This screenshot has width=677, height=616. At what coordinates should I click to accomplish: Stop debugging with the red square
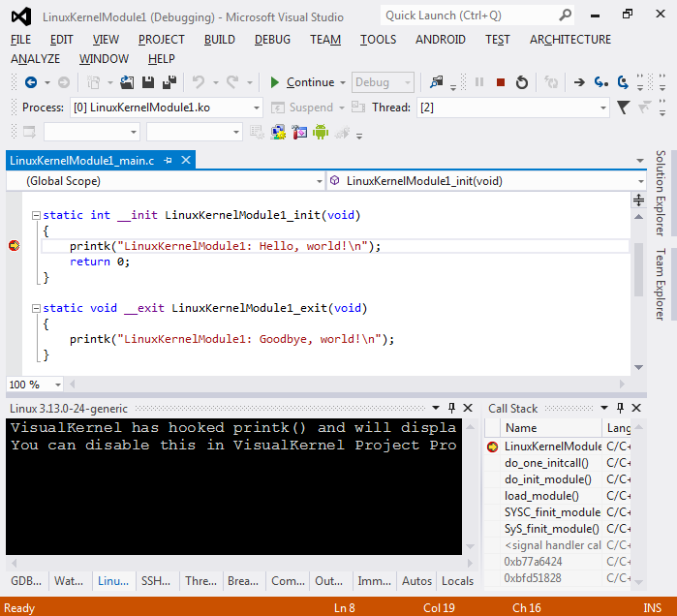tap(501, 82)
